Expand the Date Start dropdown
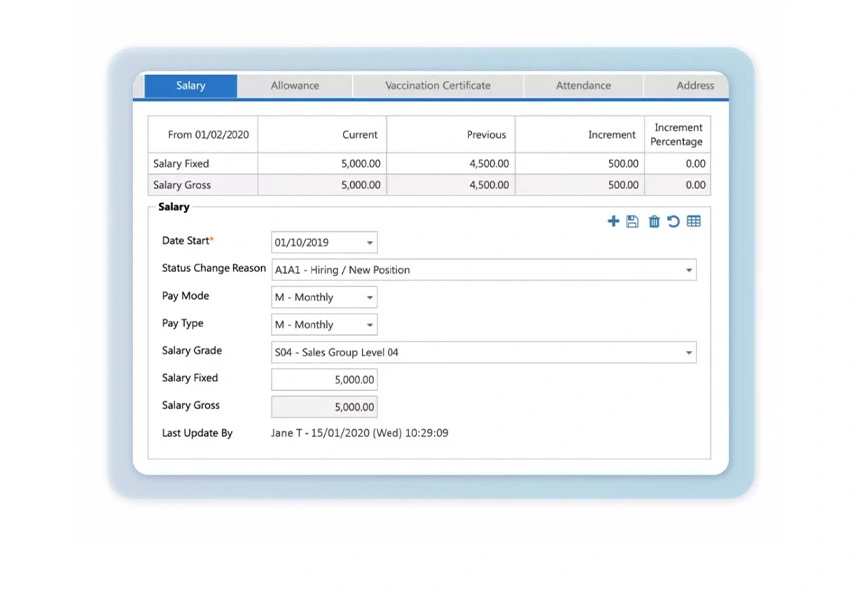 (369, 243)
